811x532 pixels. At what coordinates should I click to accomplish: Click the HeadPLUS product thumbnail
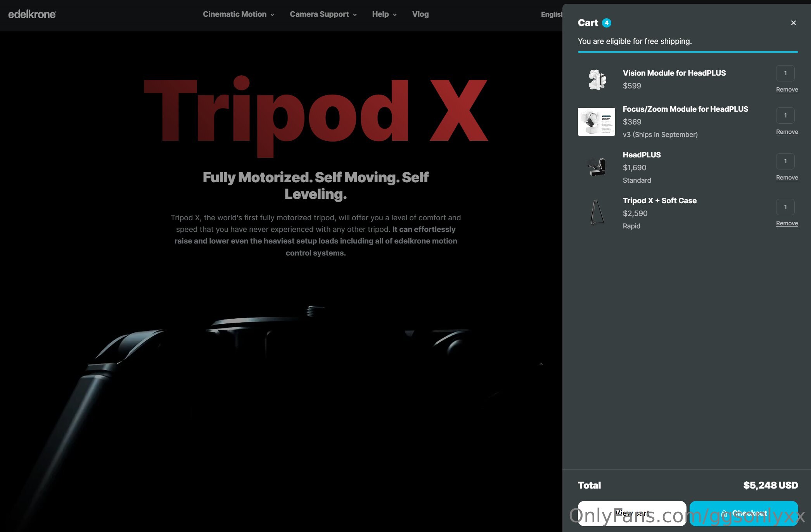597,168
